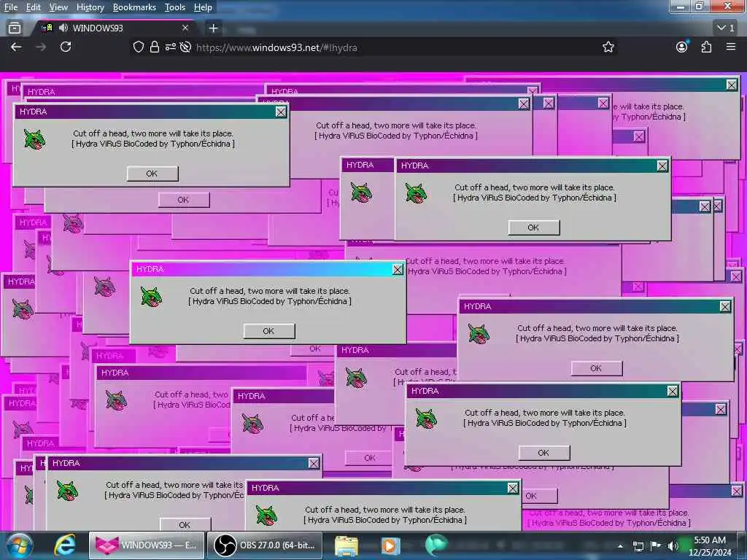The height and width of the screenshot is (560, 747).
Task: Open the Firefox account icon
Action: click(682, 47)
